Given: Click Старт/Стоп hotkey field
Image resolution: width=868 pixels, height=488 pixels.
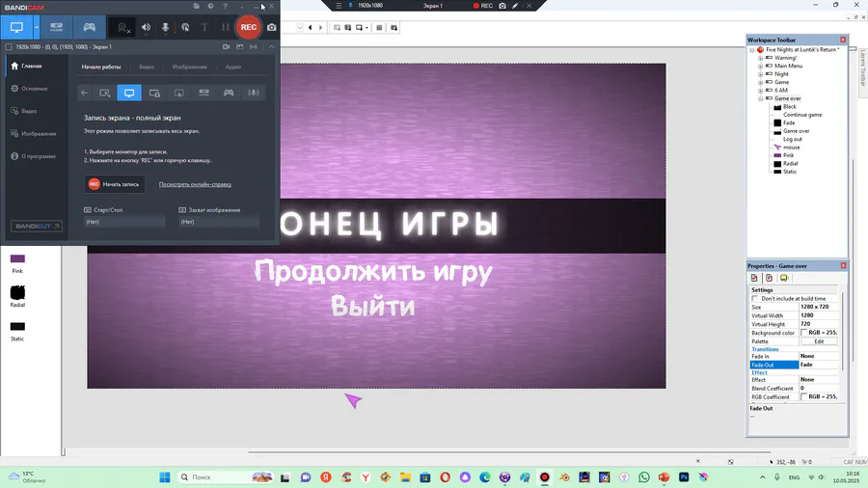Looking at the screenshot, I should point(124,222).
